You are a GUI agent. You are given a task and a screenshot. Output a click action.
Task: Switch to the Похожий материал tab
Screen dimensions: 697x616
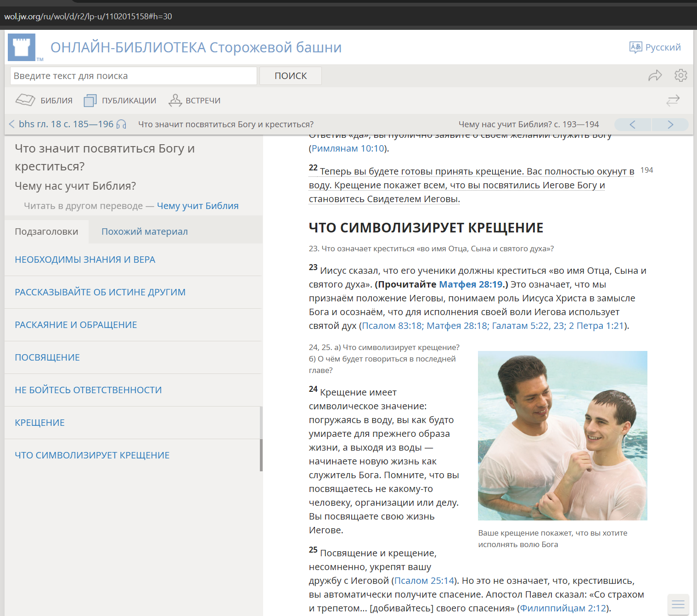point(145,232)
